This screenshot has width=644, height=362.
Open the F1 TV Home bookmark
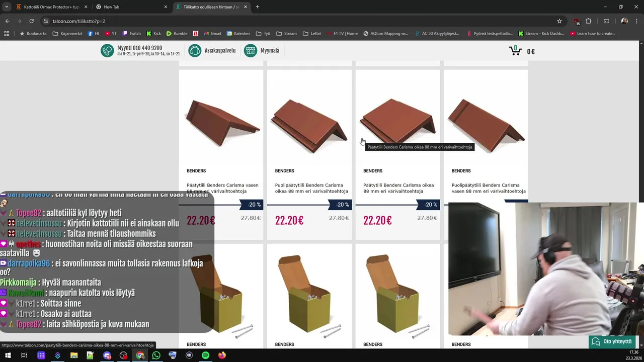coord(342,34)
